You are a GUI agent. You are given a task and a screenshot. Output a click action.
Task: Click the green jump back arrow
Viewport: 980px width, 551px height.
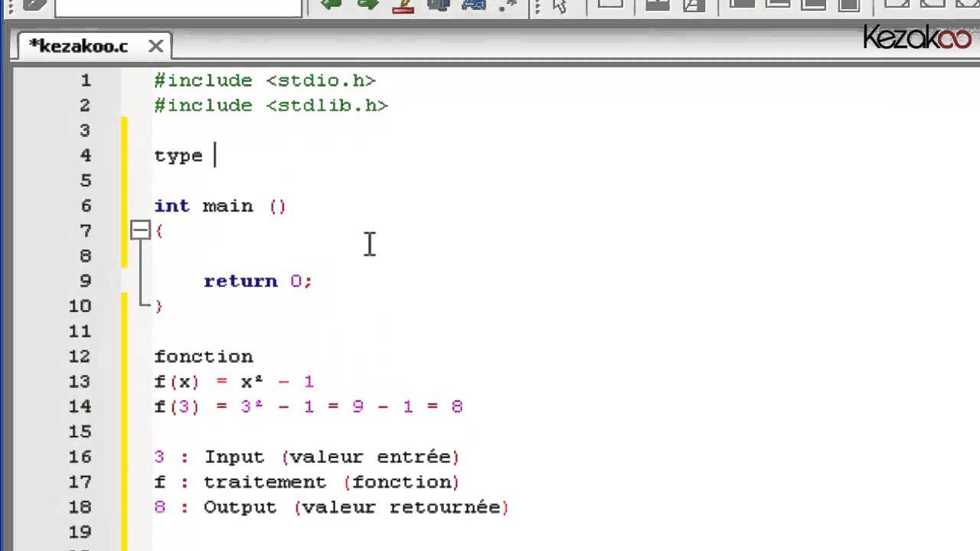[x=332, y=5]
